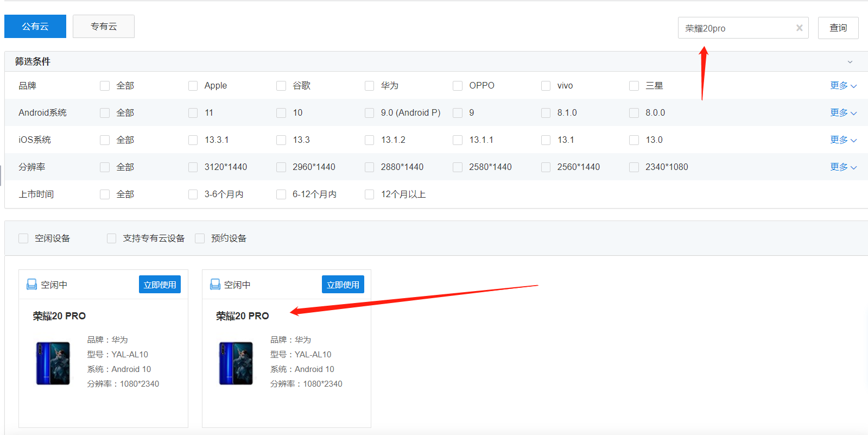Click 立即使用 on the second device card
Image resolution: width=868 pixels, height=435 pixels.
(x=343, y=285)
